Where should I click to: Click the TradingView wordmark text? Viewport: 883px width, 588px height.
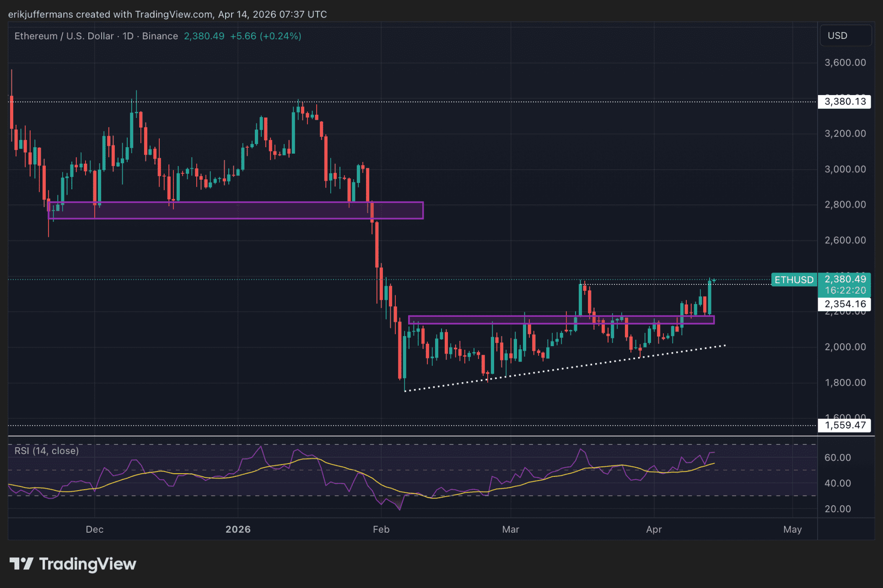(x=87, y=564)
